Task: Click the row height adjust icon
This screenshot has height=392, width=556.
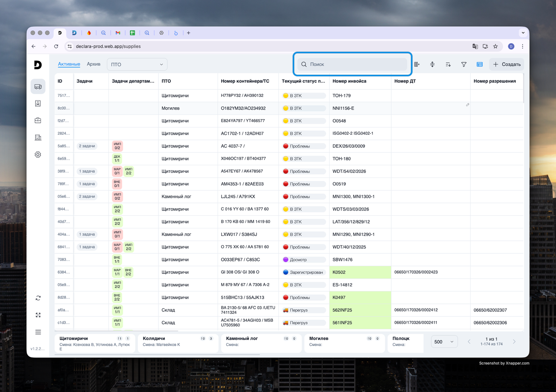Action: (432, 64)
